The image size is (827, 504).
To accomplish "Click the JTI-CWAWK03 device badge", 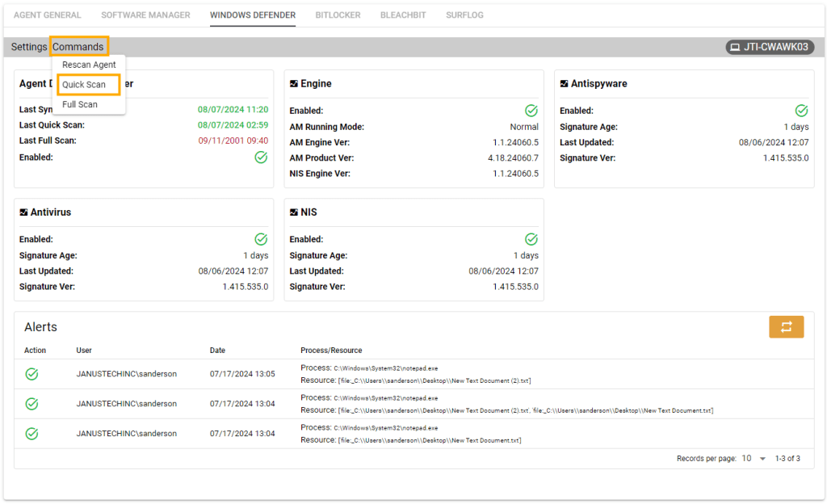I will 770,47.
